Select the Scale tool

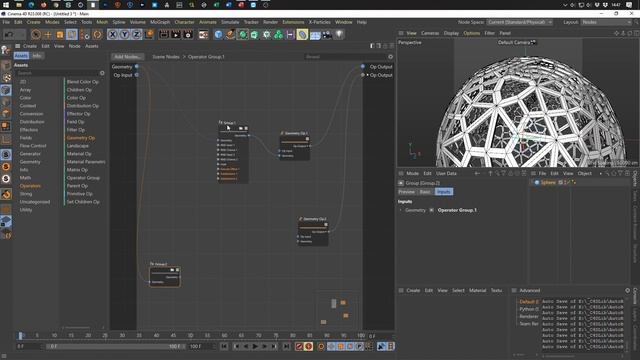click(60, 35)
